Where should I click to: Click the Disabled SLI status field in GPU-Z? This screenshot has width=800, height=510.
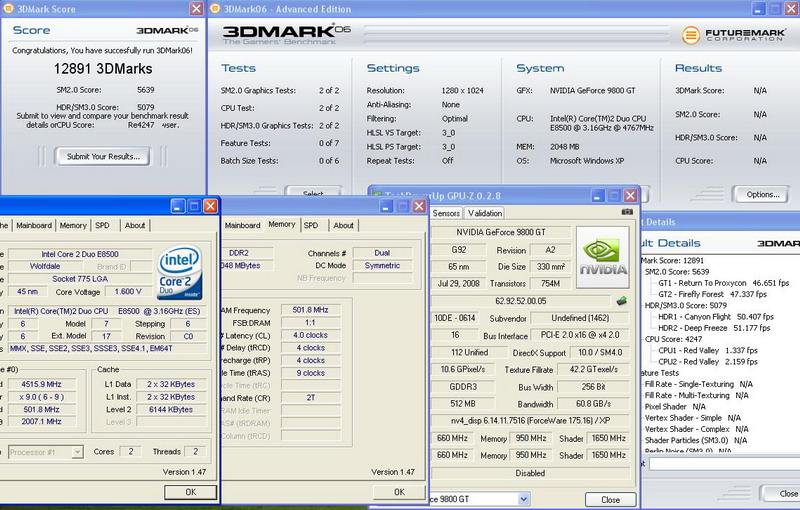(x=530, y=473)
